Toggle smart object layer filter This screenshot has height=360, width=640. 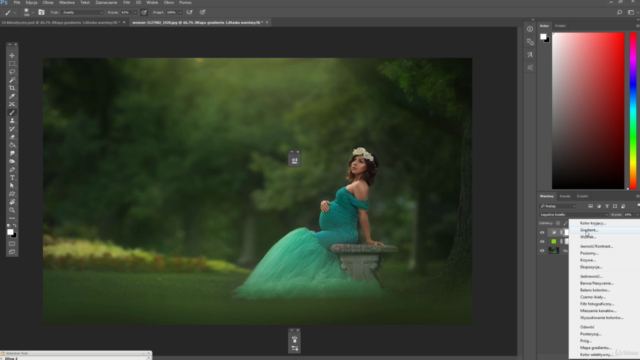pyautogui.click(x=623, y=206)
